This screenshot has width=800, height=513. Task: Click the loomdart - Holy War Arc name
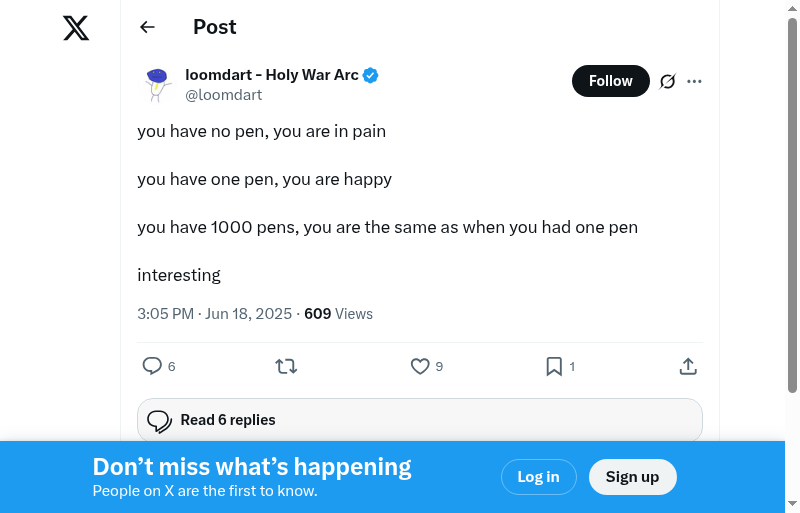272,75
